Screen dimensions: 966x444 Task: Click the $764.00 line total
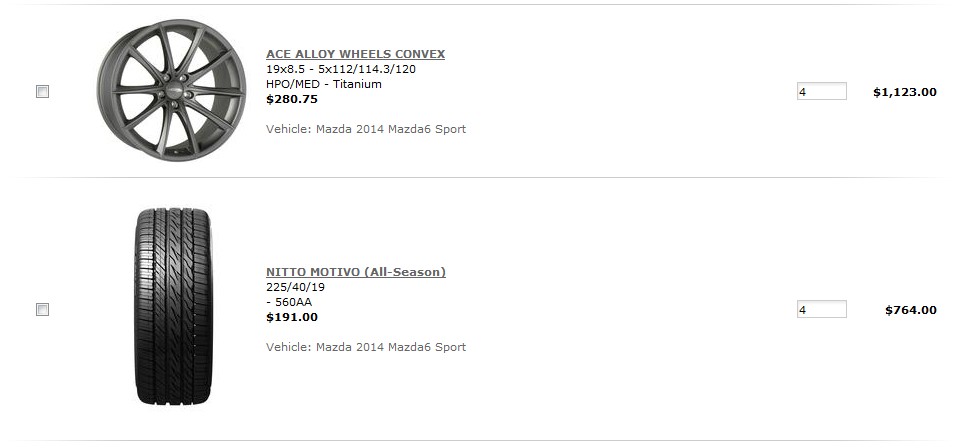click(911, 310)
